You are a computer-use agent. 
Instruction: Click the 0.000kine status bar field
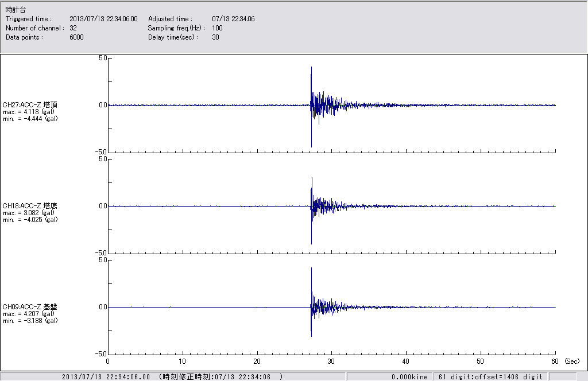pyautogui.click(x=409, y=377)
